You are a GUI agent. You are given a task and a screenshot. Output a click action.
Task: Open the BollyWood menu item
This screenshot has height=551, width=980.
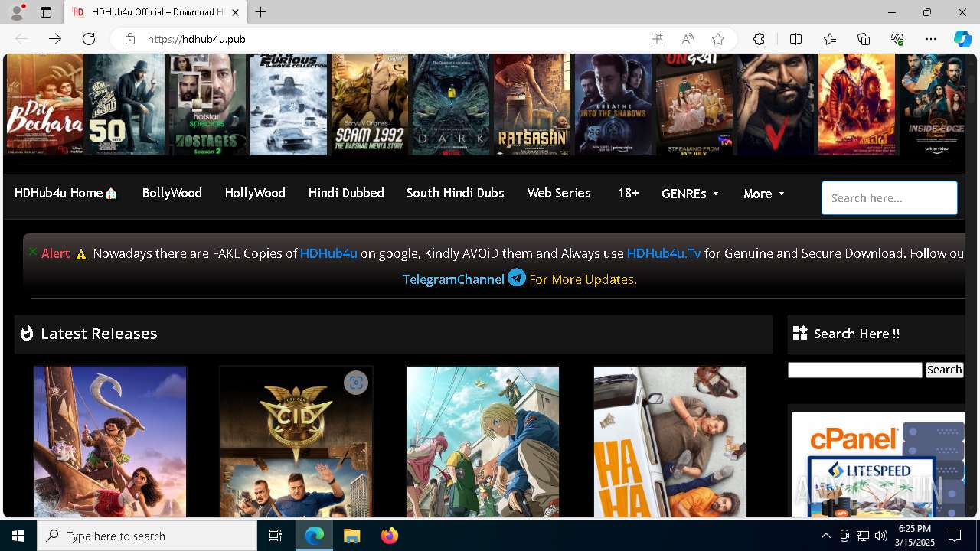point(172,194)
